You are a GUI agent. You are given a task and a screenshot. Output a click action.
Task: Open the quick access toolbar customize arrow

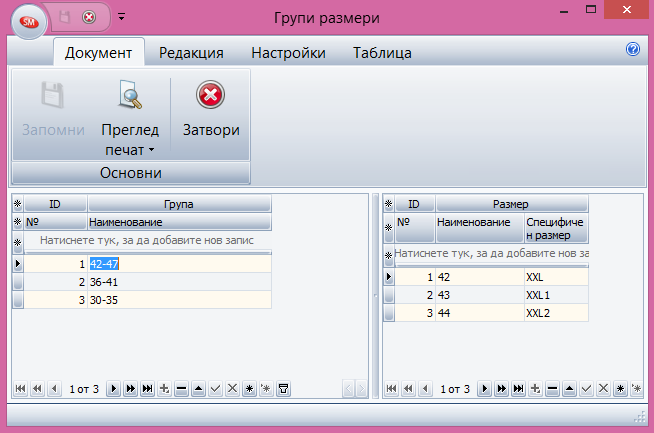point(121,17)
